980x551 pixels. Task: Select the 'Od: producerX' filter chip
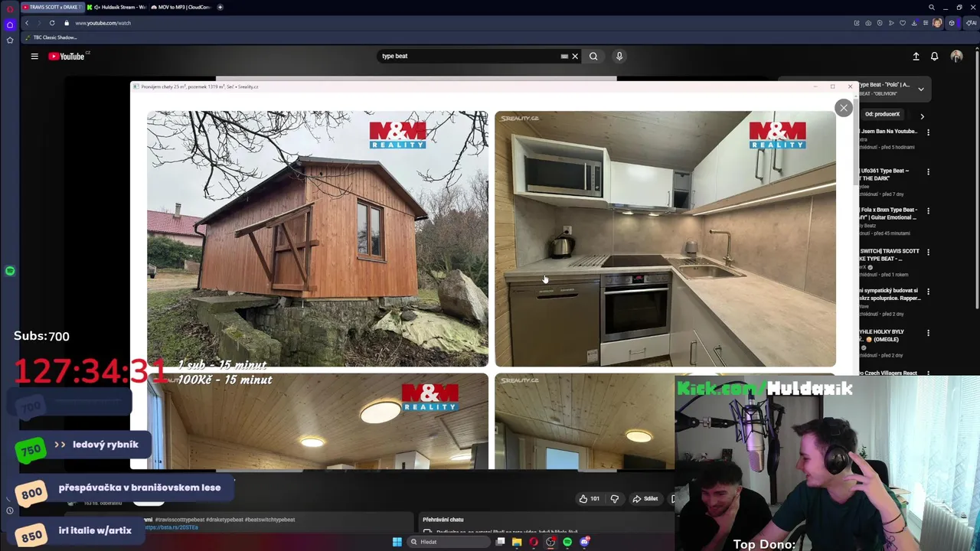pyautogui.click(x=882, y=114)
